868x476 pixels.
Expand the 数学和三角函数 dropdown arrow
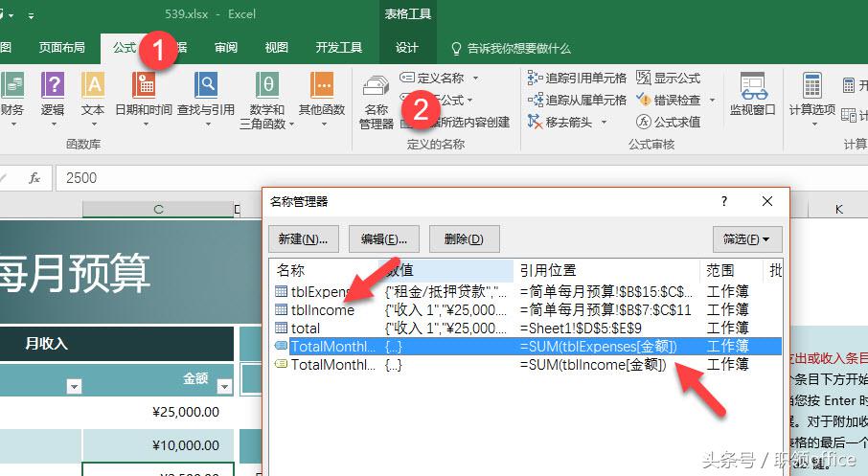pyautogui.click(x=292, y=125)
